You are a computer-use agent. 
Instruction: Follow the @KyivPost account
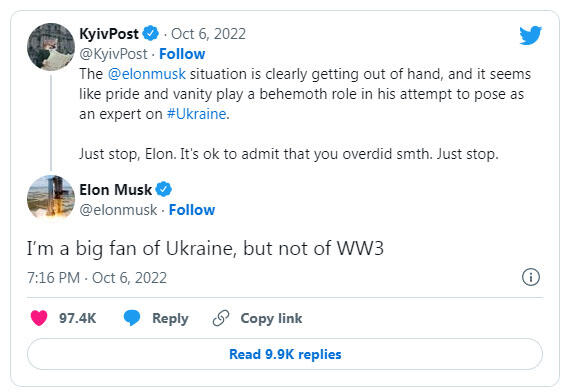click(x=182, y=54)
